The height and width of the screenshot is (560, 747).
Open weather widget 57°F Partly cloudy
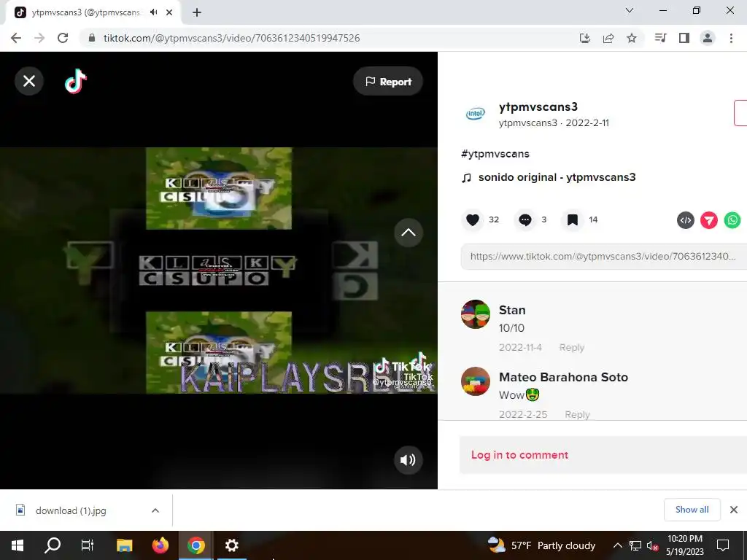(542, 545)
